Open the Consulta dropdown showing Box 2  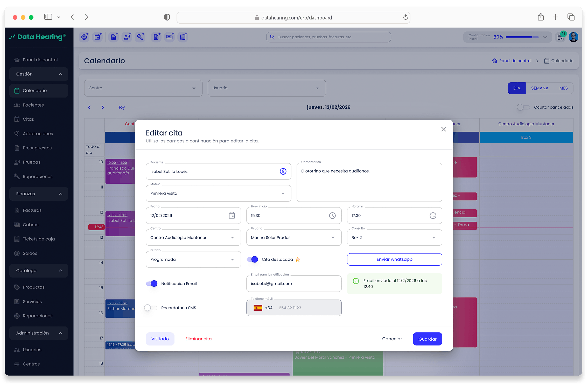pyautogui.click(x=394, y=238)
